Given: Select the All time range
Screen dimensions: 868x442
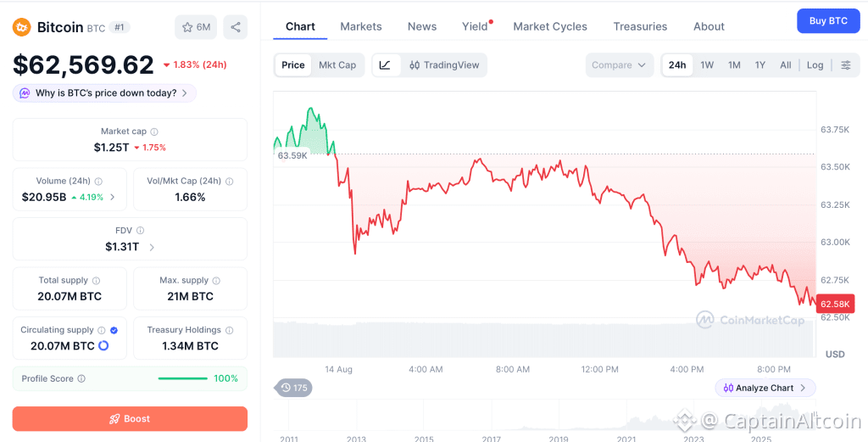Looking at the screenshot, I should [786, 65].
